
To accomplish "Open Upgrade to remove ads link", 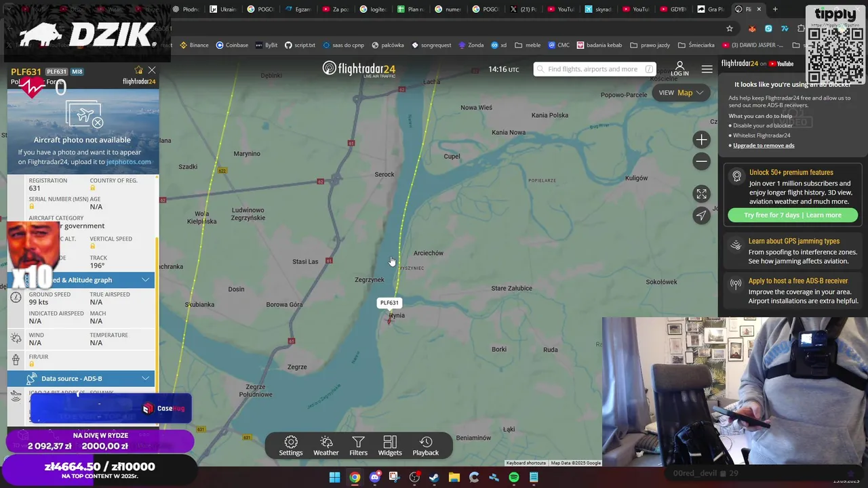I will point(764,145).
